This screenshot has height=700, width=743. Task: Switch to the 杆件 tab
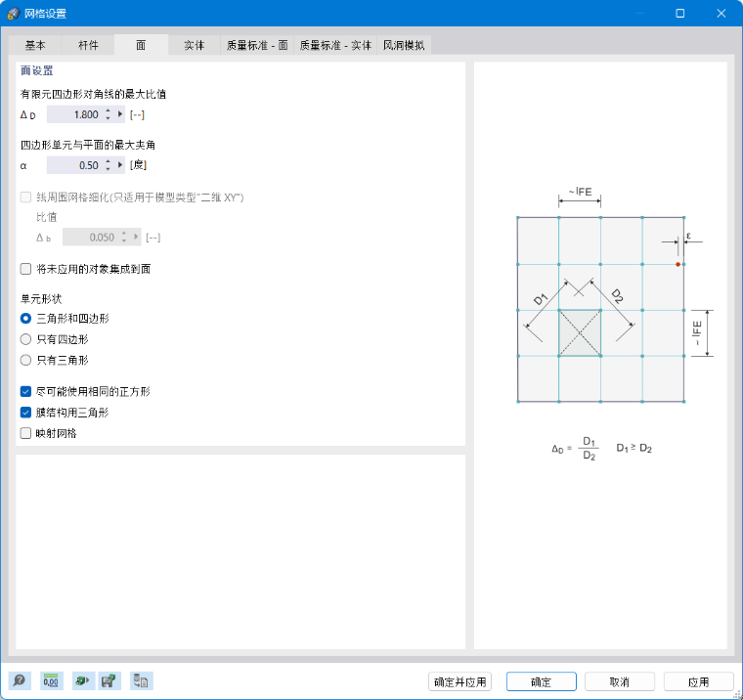point(88,45)
